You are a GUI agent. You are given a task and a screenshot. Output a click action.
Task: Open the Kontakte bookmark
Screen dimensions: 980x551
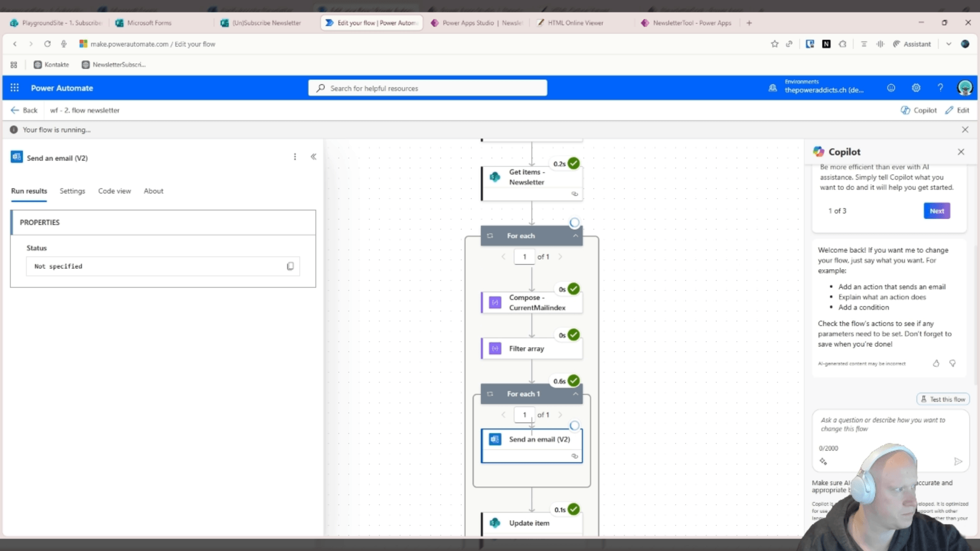click(51, 65)
